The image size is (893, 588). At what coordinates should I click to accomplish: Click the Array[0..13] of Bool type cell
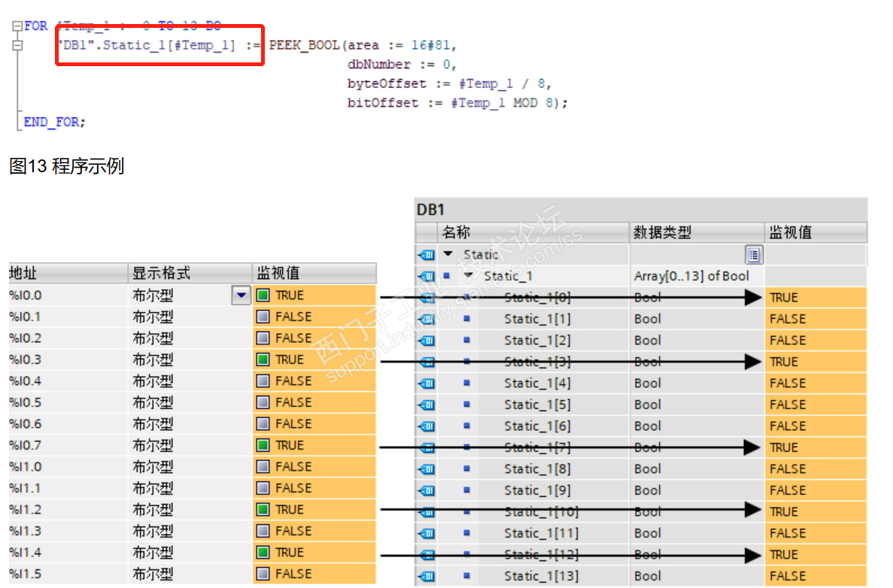(697, 276)
